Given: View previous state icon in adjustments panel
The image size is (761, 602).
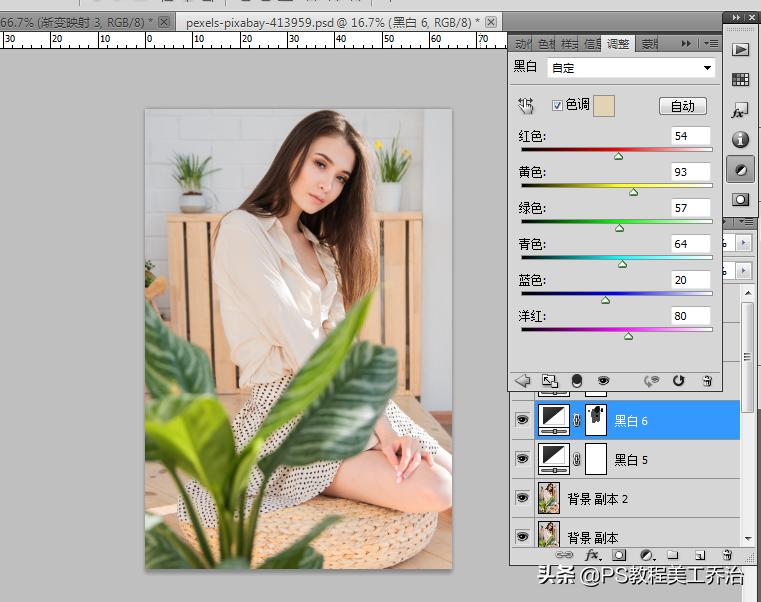Looking at the screenshot, I should pos(651,381).
